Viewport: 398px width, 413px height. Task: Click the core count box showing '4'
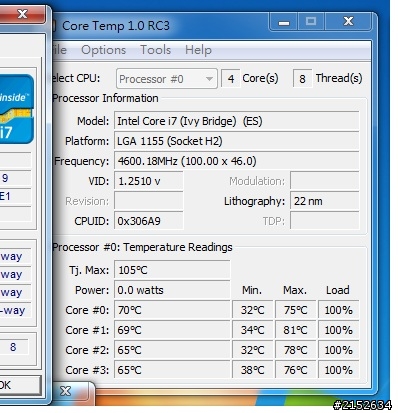tap(231, 79)
